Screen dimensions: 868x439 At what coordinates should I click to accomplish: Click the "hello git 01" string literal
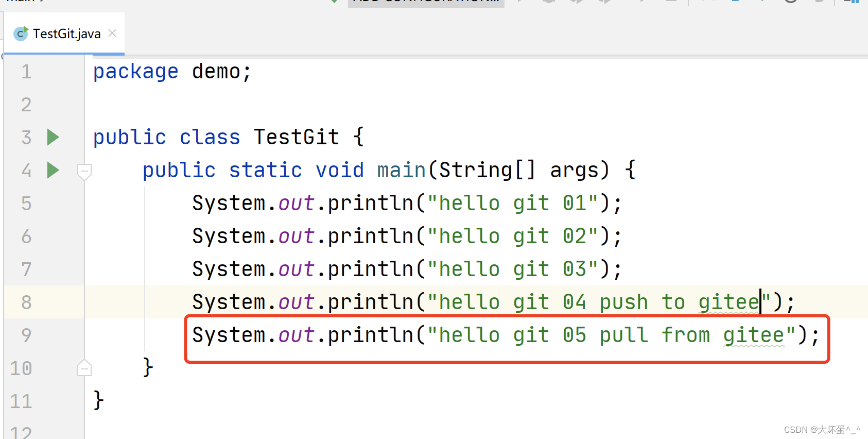click(x=513, y=204)
